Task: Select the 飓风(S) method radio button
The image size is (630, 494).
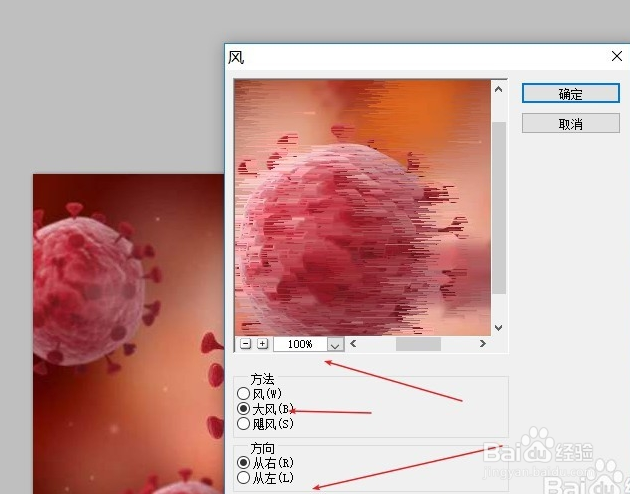Action: point(243,423)
